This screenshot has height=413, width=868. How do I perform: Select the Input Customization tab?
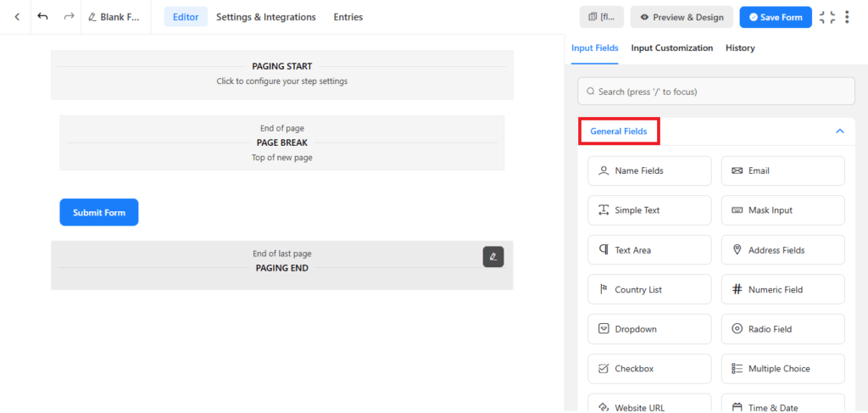pos(672,48)
